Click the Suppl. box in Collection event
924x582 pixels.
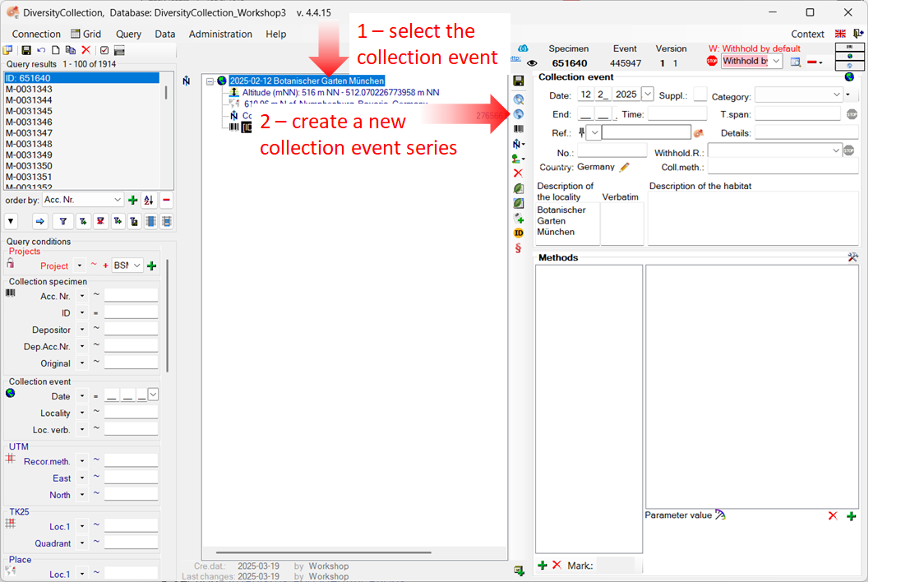tap(700, 95)
